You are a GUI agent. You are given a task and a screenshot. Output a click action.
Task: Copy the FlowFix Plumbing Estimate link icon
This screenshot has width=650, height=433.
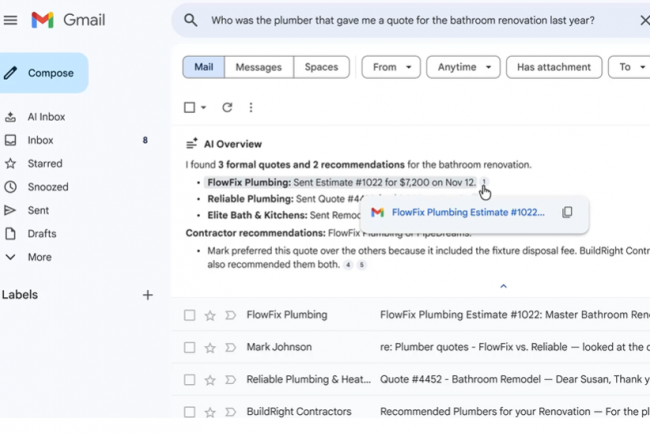(x=567, y=212)
